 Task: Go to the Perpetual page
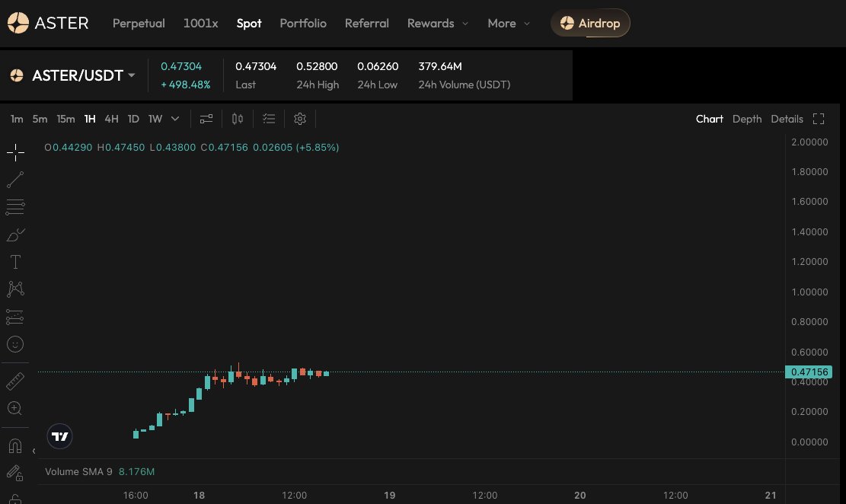coord(139,23)
